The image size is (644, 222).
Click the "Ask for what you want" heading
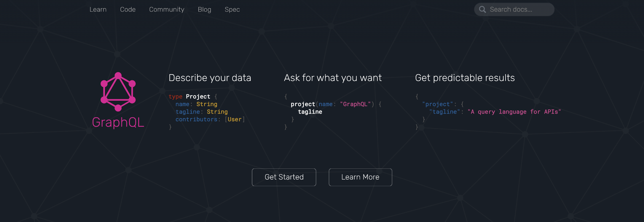(x=333, y=78)
